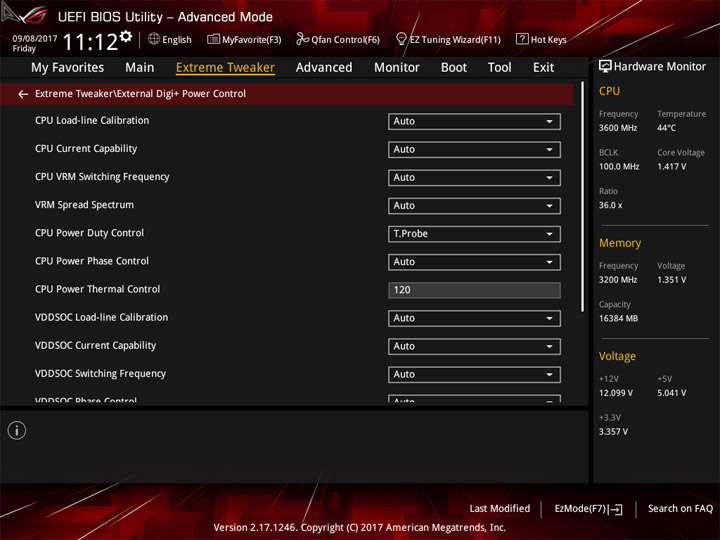
Task: Start EZ Tuning Wizard(F11) label
Action: pos(455,40)
